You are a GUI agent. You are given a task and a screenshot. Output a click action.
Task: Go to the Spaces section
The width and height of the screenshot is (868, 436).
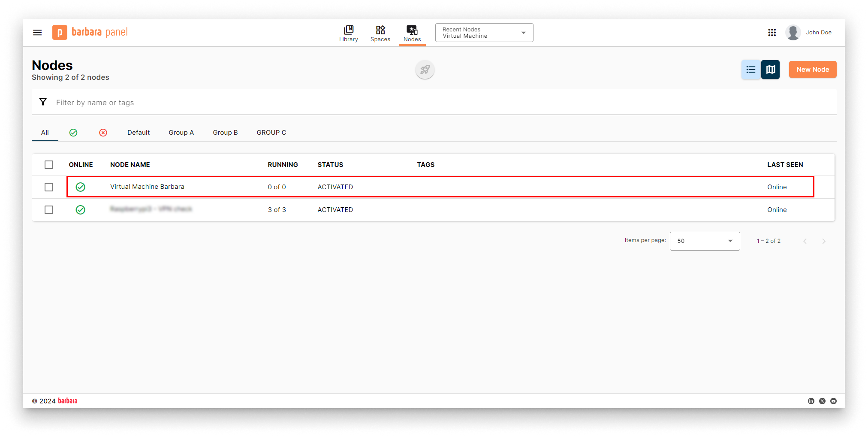pyautogui.click(x=380, y=33)
